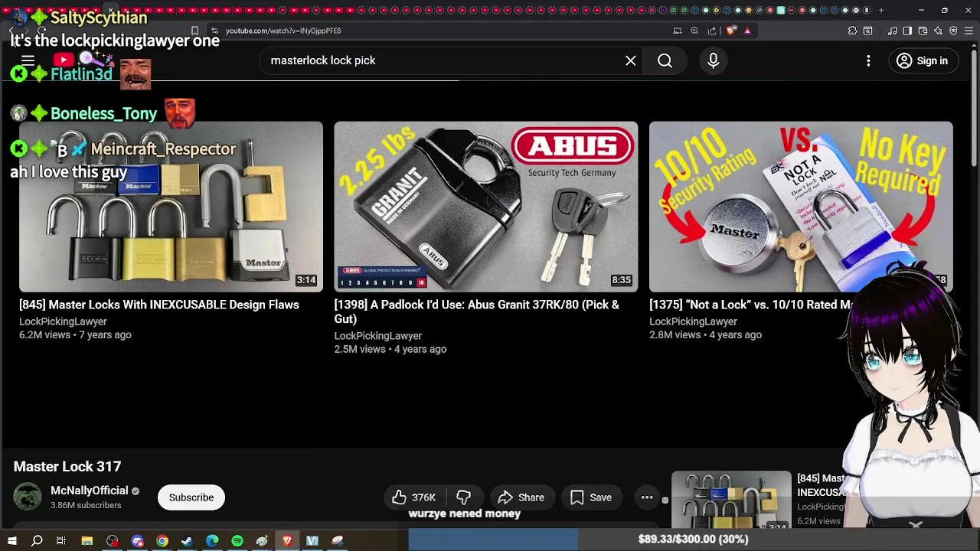
Task: Click the Sign in button
Action: (x=923, y=60)
